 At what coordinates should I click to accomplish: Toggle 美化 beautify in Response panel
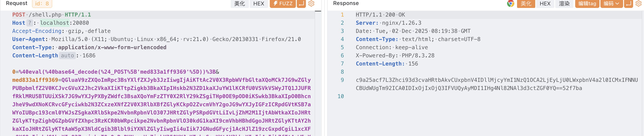pos(526,3)
